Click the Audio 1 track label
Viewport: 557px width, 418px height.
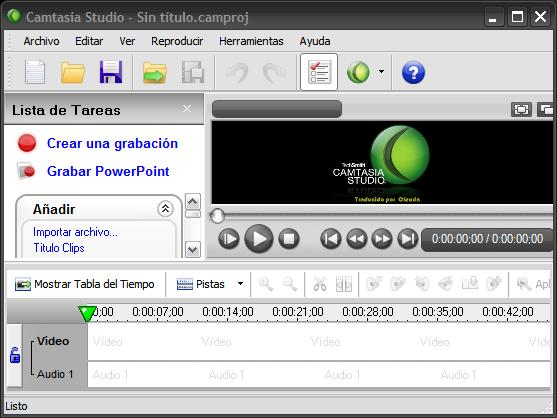tap(55, 374)
